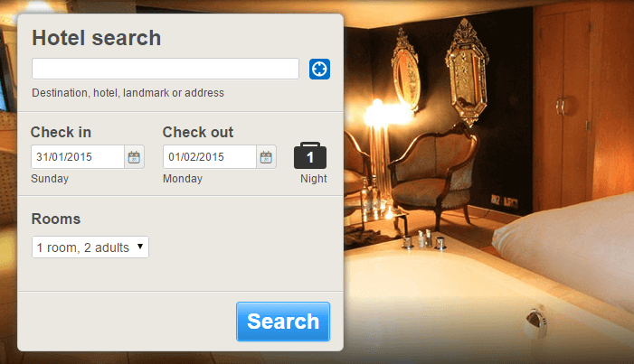The height and width of the screenshot is (364, 634).
Task: Click the 'Destination, hotel, landmark or address' hint
Action: [x=128, y=93]
